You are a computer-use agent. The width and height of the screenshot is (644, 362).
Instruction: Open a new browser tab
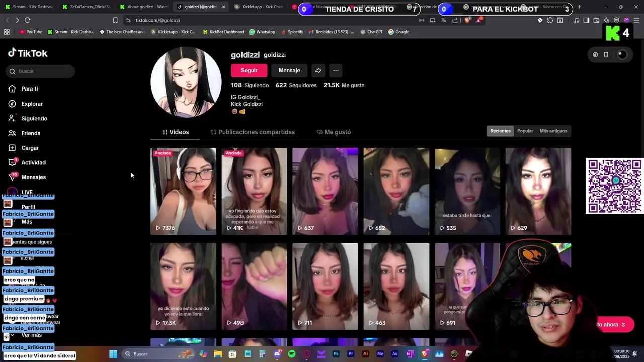pos(579,7)
